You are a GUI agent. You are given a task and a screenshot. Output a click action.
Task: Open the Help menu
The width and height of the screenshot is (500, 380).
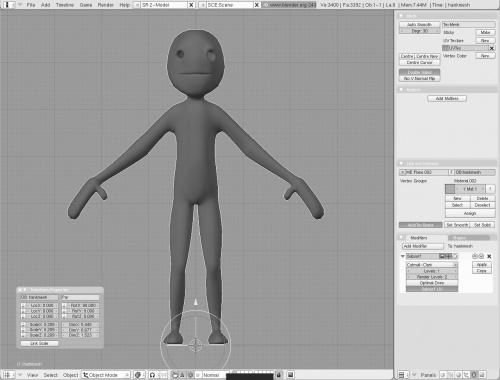(124, 5)
